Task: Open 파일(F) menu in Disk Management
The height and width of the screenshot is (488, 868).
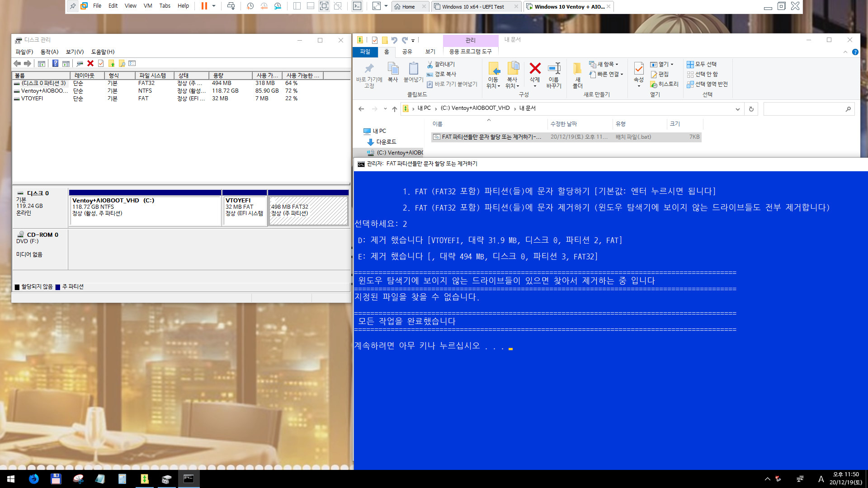Action: pos(24,52)
